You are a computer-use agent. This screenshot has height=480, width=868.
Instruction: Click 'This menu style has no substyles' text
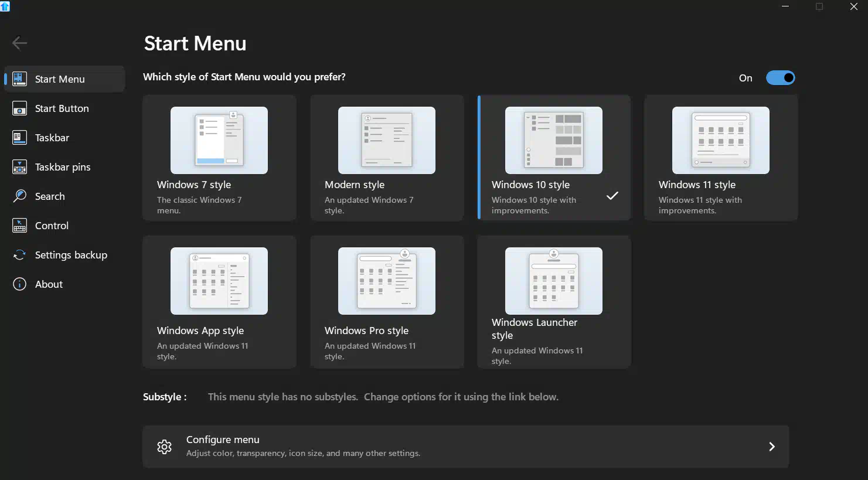coord(283,397)
